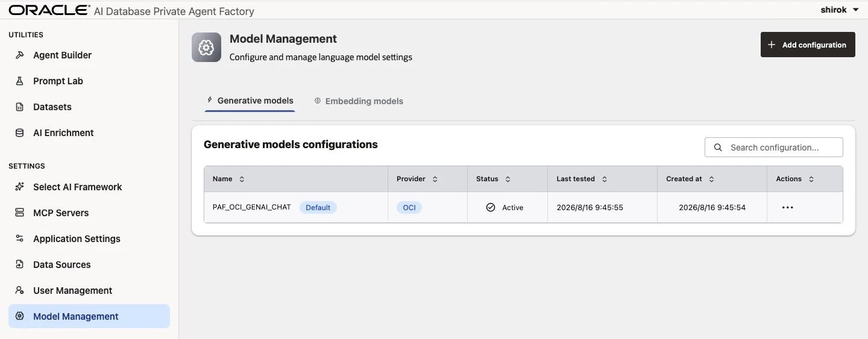This screenshot has width=868, height=339.
Task: Click the Last tested header label
Action: click(x=576, y=179)
